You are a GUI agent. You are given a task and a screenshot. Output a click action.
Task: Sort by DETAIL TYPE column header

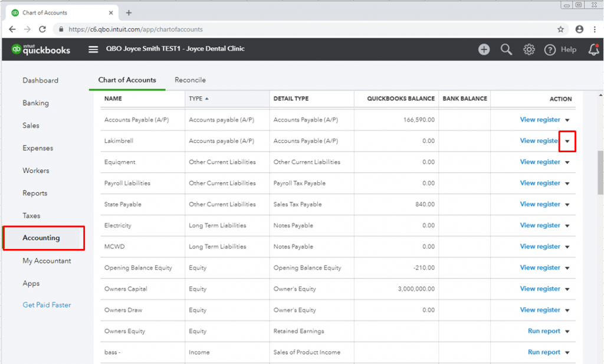coord(291,99)
